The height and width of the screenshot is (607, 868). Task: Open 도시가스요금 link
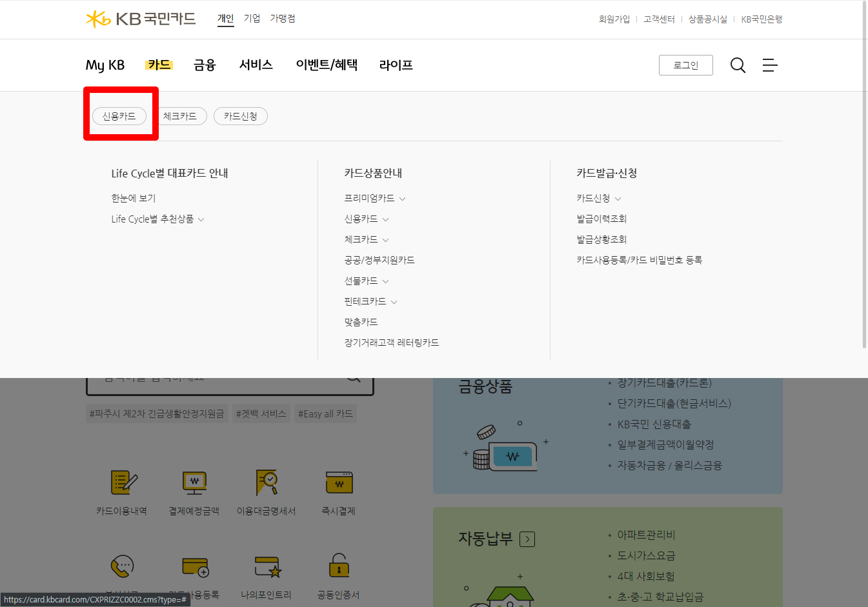tap(646, 555)
